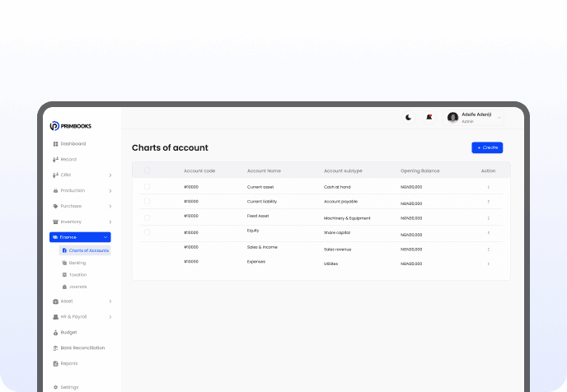This screenshot has width=567, height=392.
Task: Click the 'Cash at hand' subtype cell
Action: coord(337,187)
